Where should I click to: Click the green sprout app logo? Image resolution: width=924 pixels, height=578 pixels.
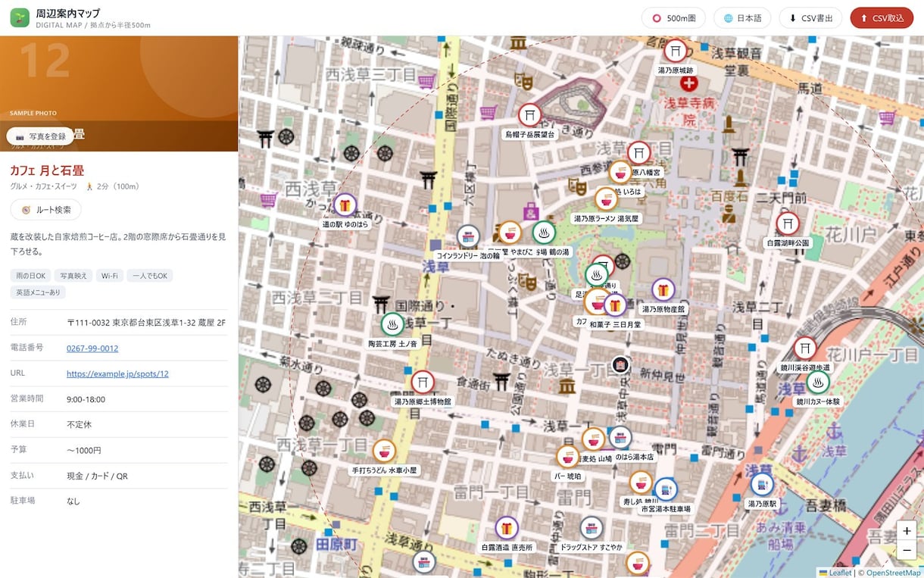[20, 17]
